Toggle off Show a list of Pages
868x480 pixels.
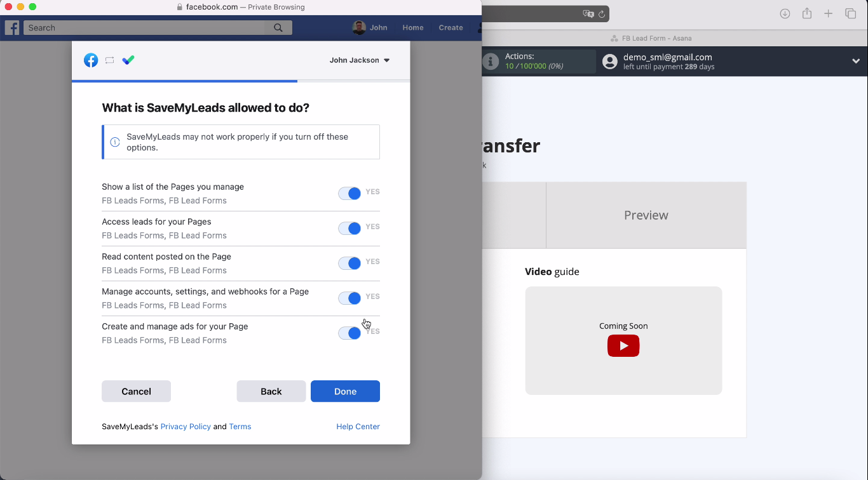tap(349, 194)
